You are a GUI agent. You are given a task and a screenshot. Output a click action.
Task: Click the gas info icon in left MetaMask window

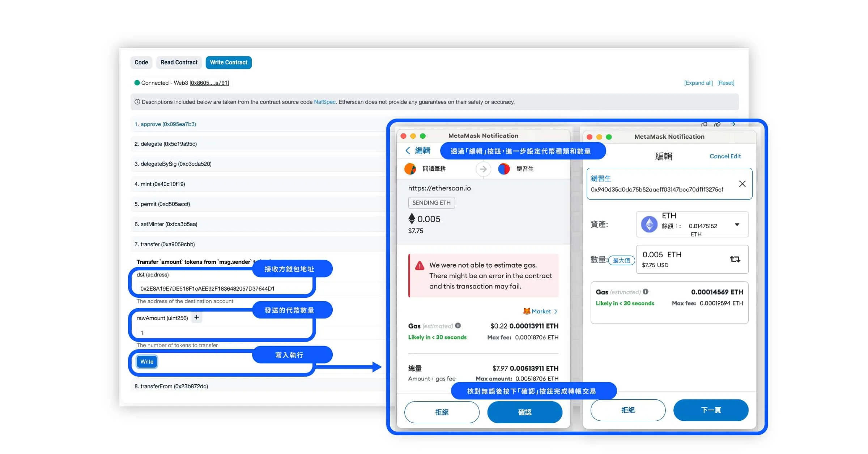coord(458,326)
